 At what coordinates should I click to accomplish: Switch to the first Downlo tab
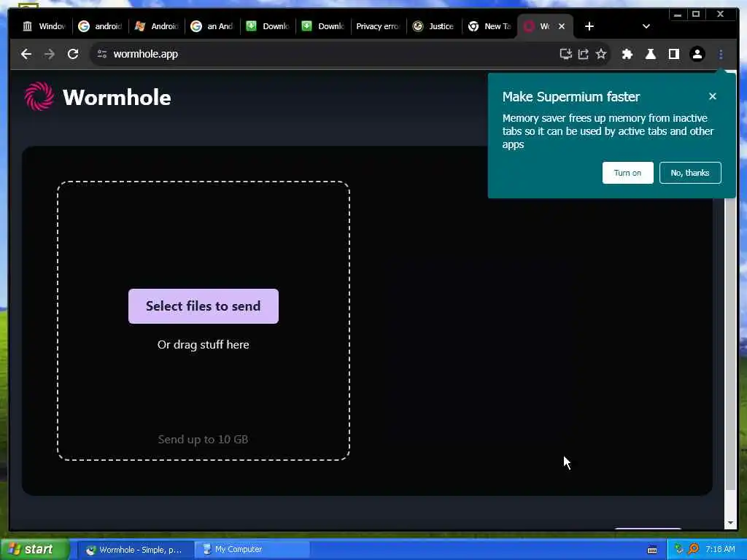268,26
